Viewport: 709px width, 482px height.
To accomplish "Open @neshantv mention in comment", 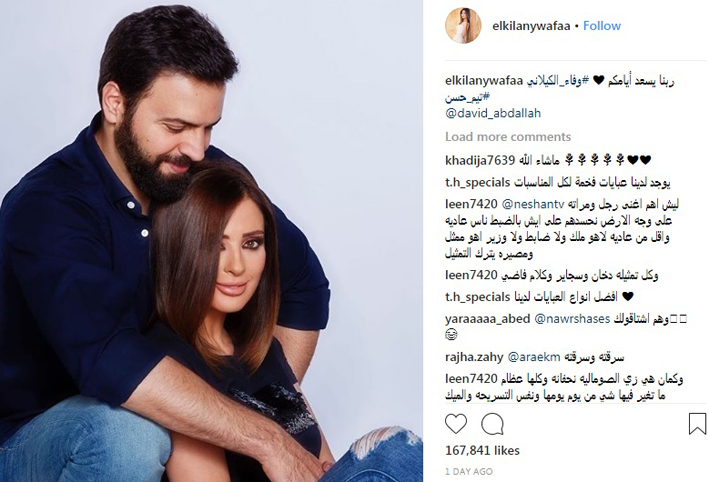I will point(533,204).
